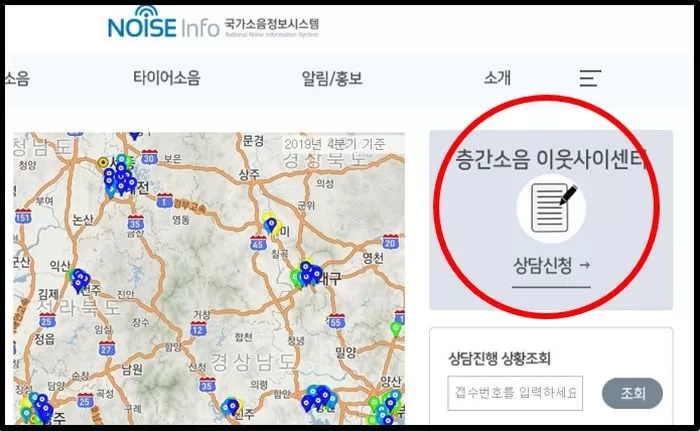Open the 알림/홍보 menu
Screen dimensions: 700x431
coord(332,79)
